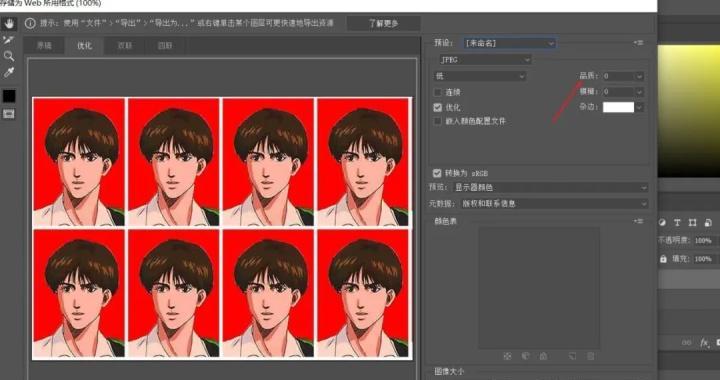Image resolution: width=720 pixels, height=380 pixels.
Task: Click the web-snap colors icon under color table
Action: pyautogui.click(x=526, y=356)
